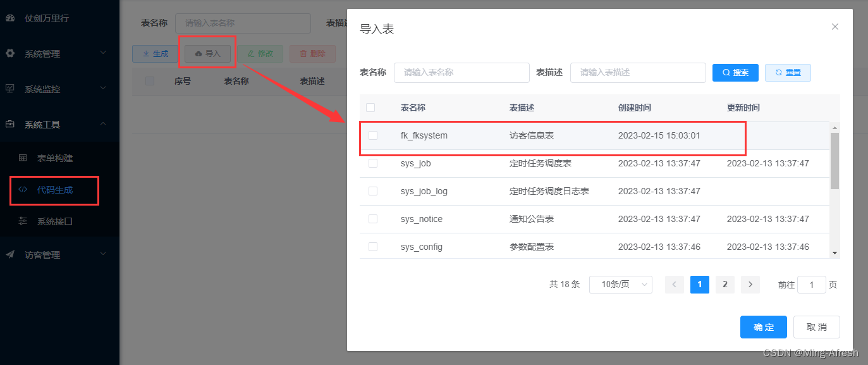Image resolution: width=868 pixels, height=365 pixels.
Task: Close the 导入表 dialog with X icon
Action: point(835,27)
